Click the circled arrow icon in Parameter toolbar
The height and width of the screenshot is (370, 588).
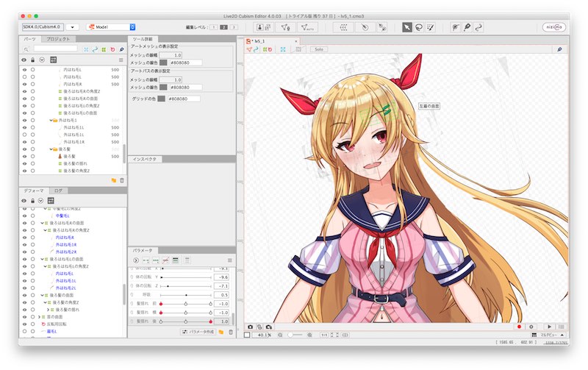136,260
